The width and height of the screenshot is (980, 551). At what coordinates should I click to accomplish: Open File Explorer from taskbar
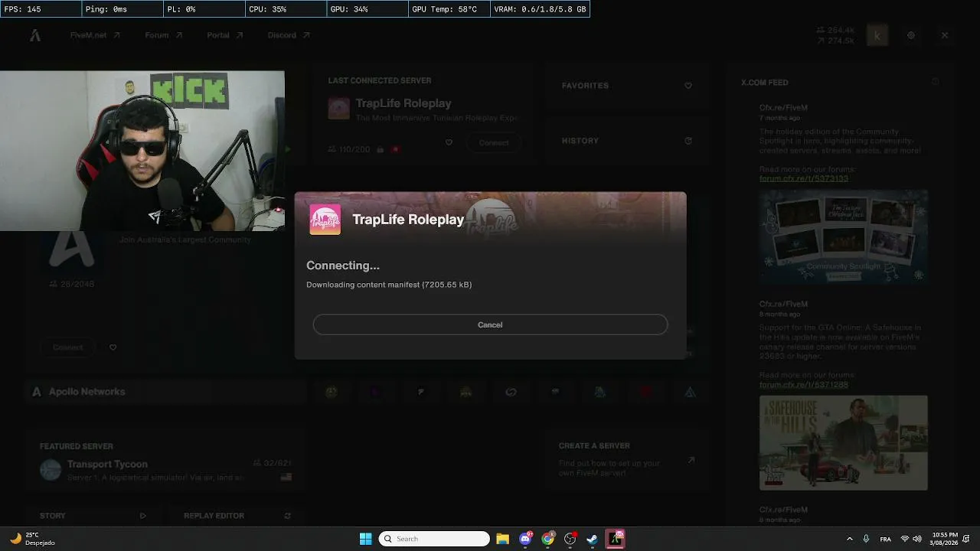[502, 539]
